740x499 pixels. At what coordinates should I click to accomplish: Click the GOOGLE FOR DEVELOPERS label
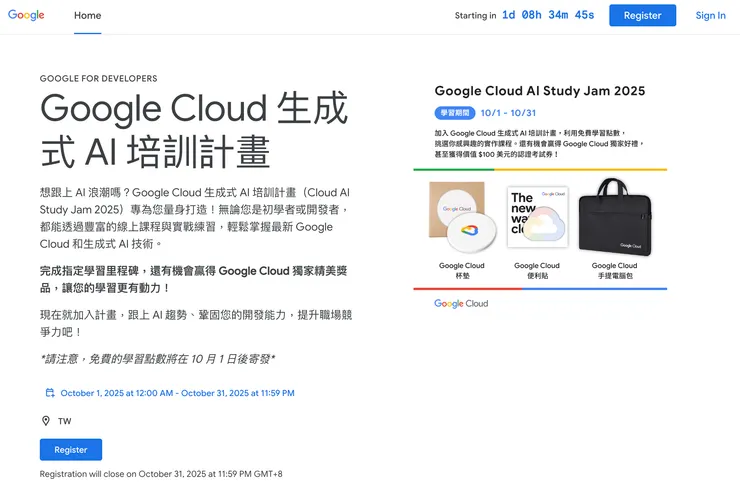pos(99,78)
